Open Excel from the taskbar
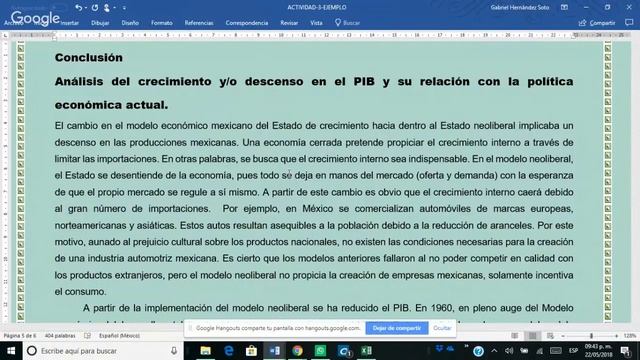The height and width of the screenshot is (360, 640). pos(366,351)
